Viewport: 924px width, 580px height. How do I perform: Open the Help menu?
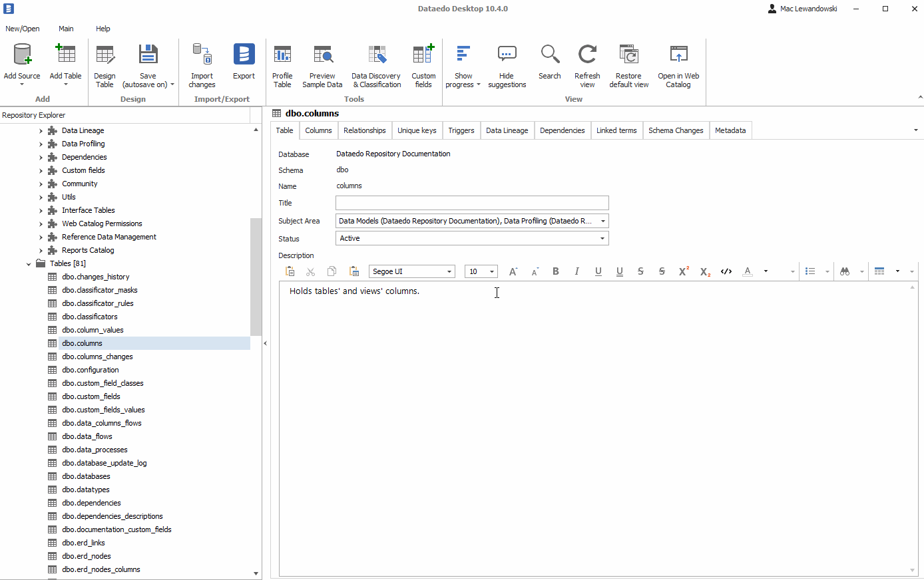point(103,29)
